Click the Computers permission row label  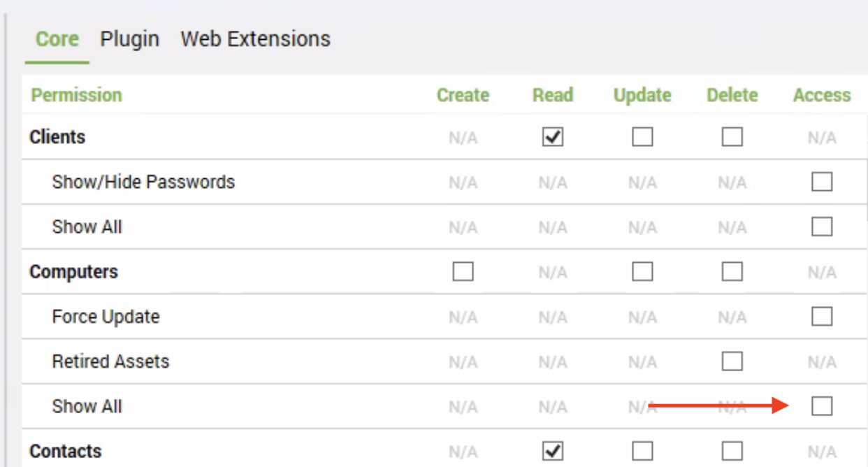(73, 272)
